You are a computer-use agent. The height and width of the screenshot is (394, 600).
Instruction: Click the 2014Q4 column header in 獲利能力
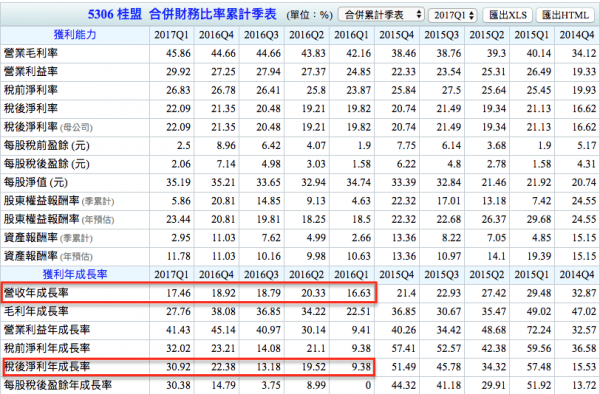click(x=577, y=35)
